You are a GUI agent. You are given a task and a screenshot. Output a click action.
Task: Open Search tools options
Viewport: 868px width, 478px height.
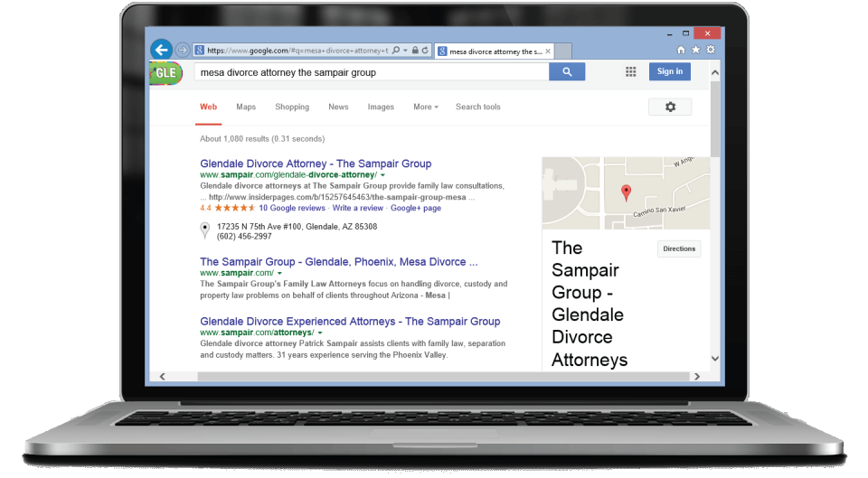pyautogui.click(x=477, y=107)
